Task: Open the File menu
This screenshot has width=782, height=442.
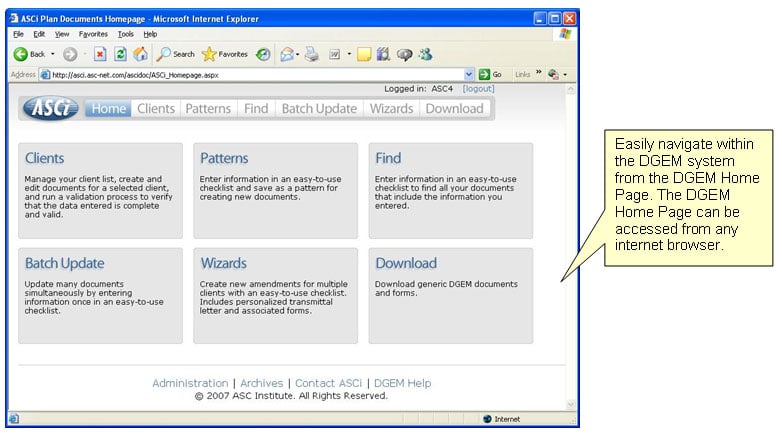Action: click(x=18, y=34)
